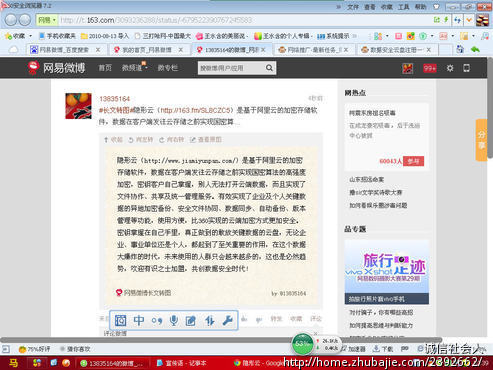Expand the orange address bar dropdown arrow
Screen dimensions: 493x370
click(469, 20)
